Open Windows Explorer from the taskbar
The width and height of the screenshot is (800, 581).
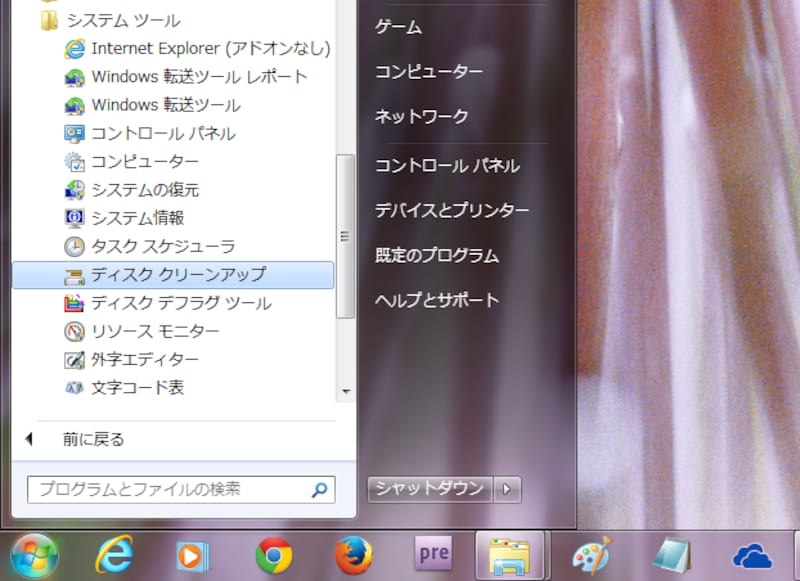(509, 556)
